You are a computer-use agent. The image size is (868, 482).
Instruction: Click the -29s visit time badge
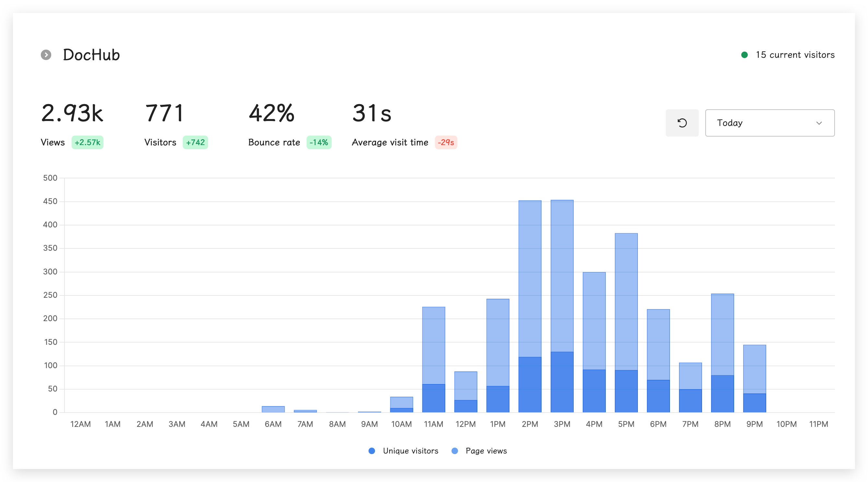(445, 142)
